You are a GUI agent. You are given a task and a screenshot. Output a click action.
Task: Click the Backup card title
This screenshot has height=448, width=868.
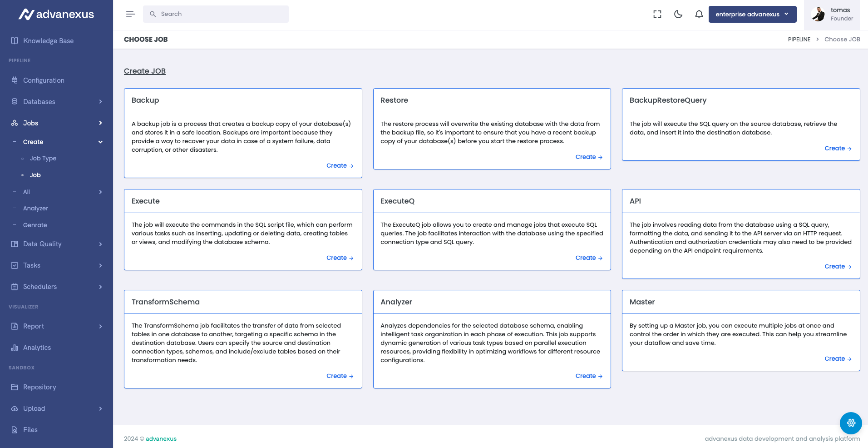click(145, 100)
